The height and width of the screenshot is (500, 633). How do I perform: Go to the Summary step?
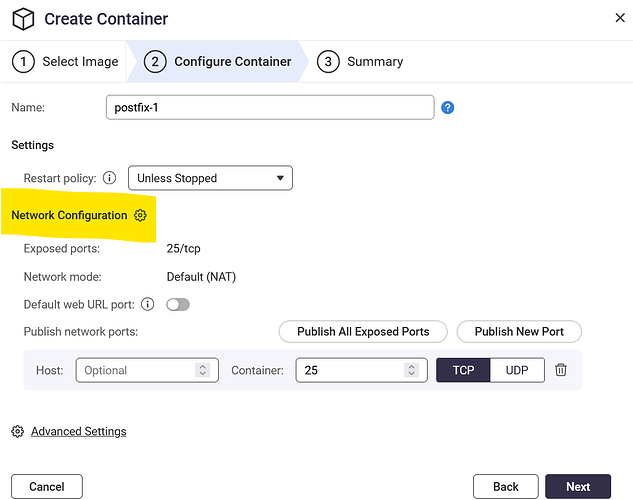point(361,61)
